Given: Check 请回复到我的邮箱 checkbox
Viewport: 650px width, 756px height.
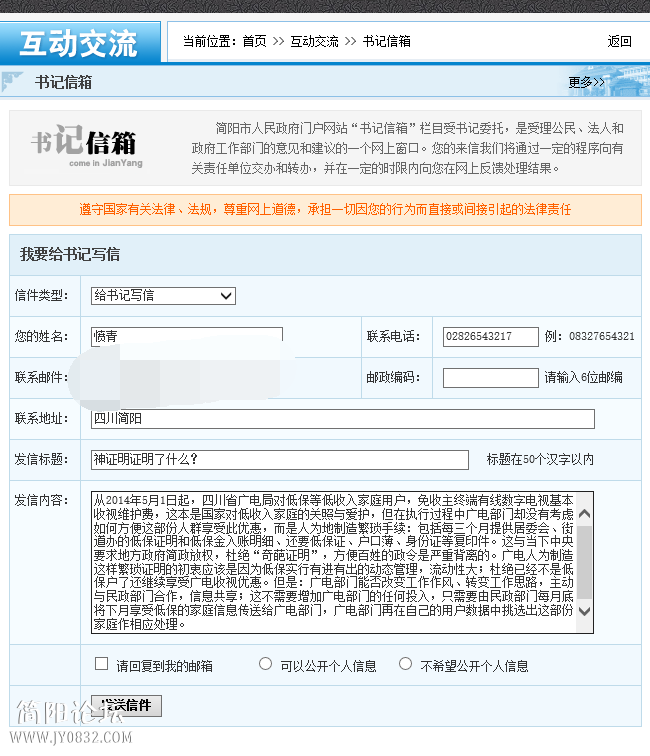Looking at the screenshot, I should point(101,664).
